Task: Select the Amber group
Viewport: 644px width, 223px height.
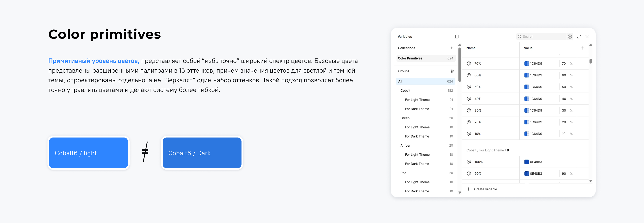Action: 425,146
